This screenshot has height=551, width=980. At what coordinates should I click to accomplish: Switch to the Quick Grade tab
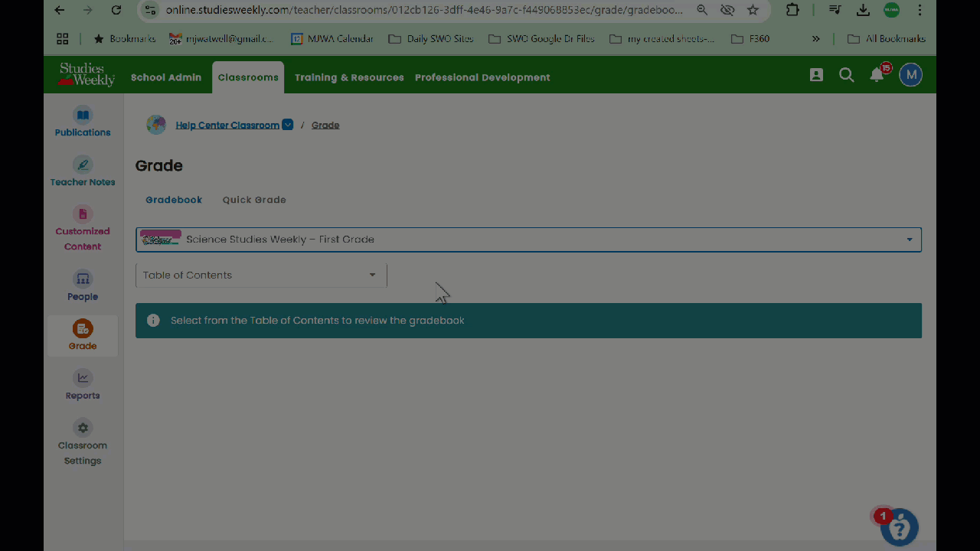pos(254,200)
